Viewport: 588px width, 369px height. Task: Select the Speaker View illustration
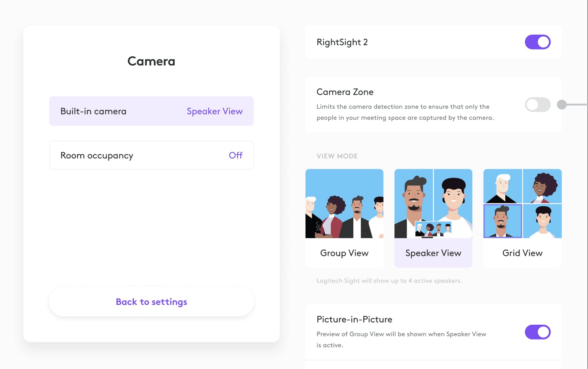point(433,203)
